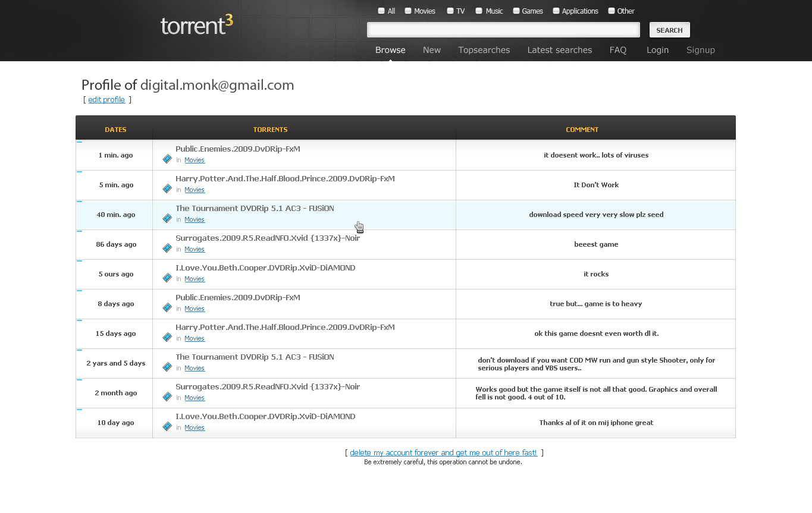This screenshot has width=812, height=513.
Task: Click the icon beside the 8 days ago entry
Action: click(x=167, y=307)
